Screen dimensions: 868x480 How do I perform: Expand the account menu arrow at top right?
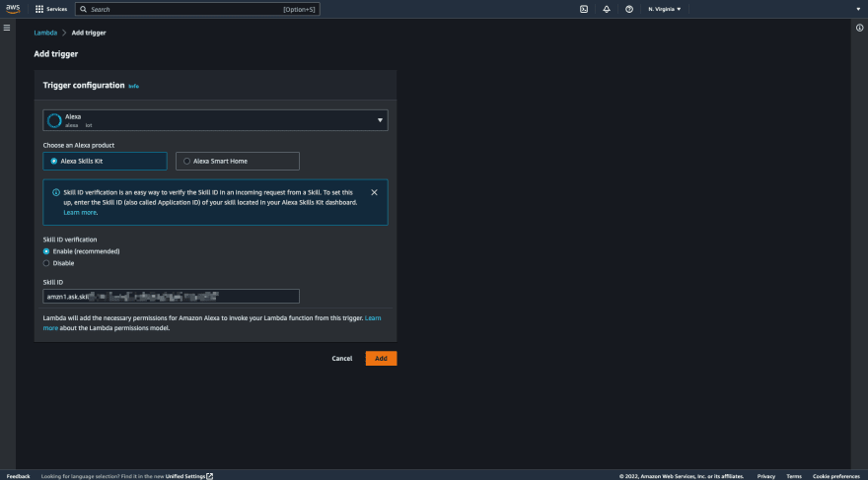[x=858, y=9]
